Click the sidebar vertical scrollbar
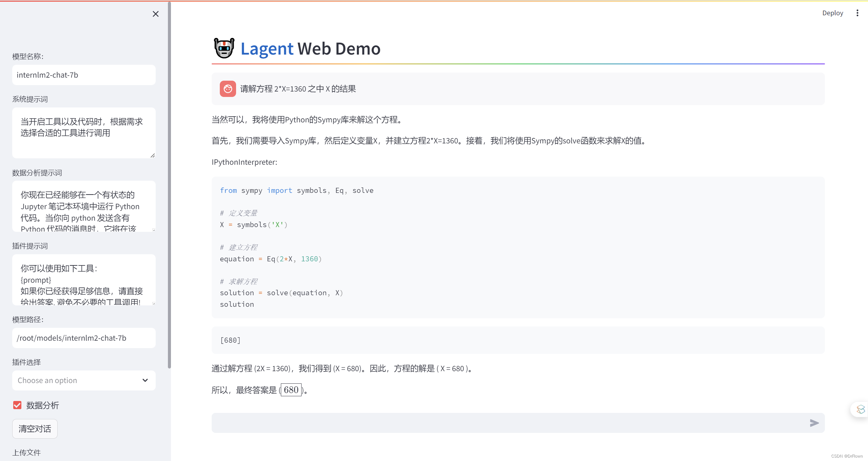868x461 pixels. tap(169, 185)
